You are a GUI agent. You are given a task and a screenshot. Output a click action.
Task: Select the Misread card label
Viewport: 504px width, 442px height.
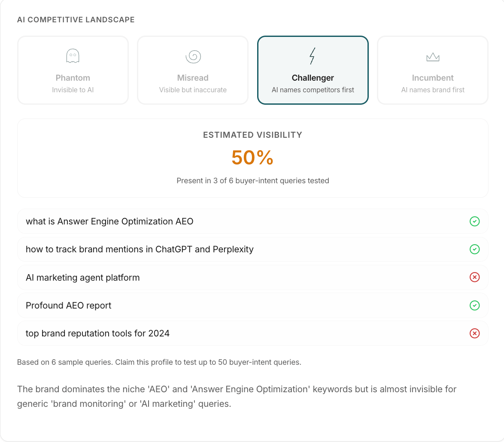tap(193, 78)
